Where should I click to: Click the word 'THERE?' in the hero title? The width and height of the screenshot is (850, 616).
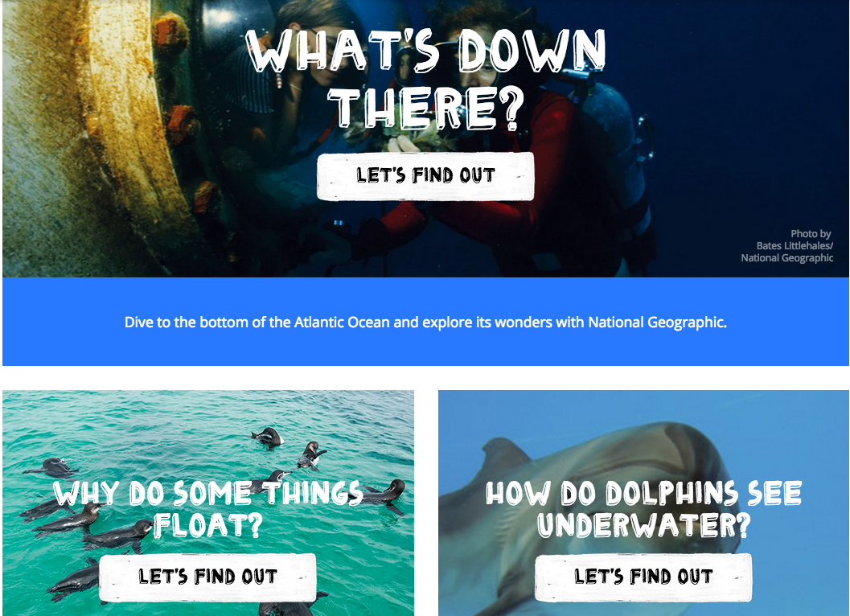click(426, 108)
